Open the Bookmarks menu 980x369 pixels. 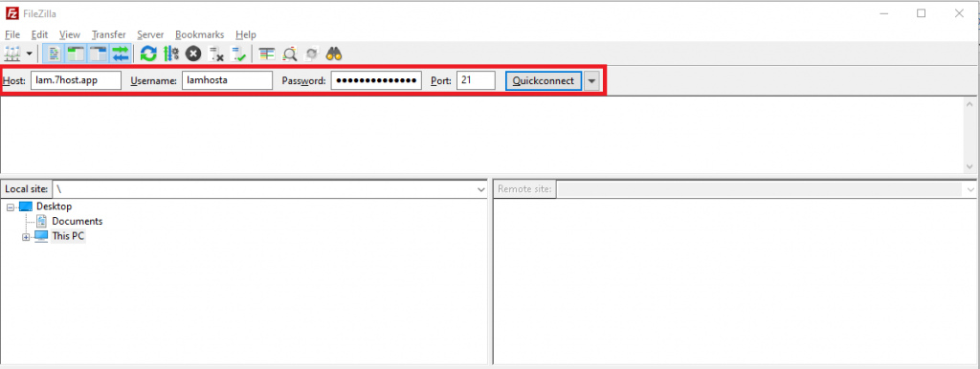[x=199, y=34]
